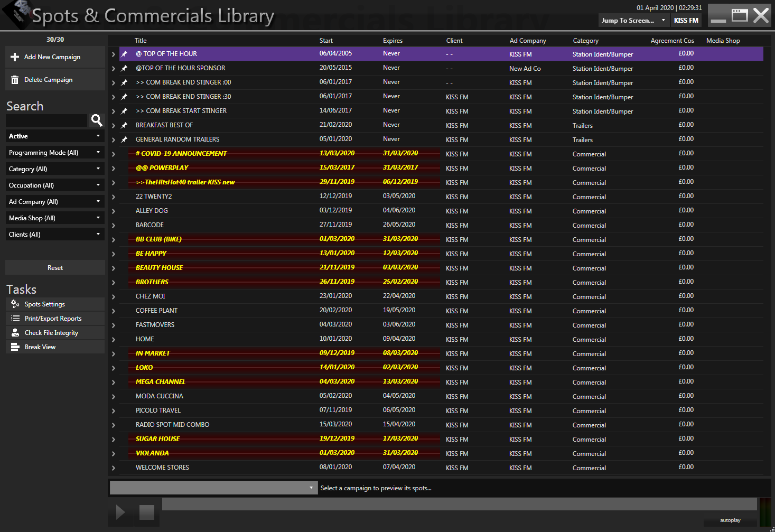Open the Break View task
This screenshot has height=532, width=775.
click(x=55, y=347)
